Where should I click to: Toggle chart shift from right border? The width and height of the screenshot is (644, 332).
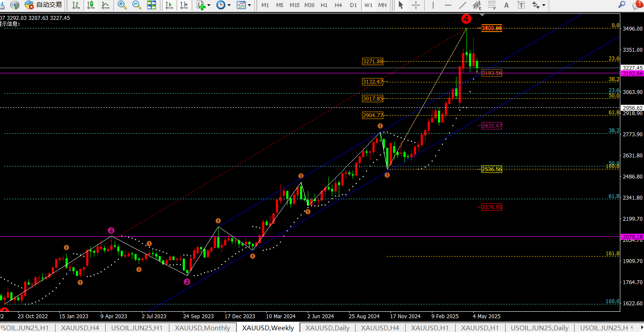[184, 5]
